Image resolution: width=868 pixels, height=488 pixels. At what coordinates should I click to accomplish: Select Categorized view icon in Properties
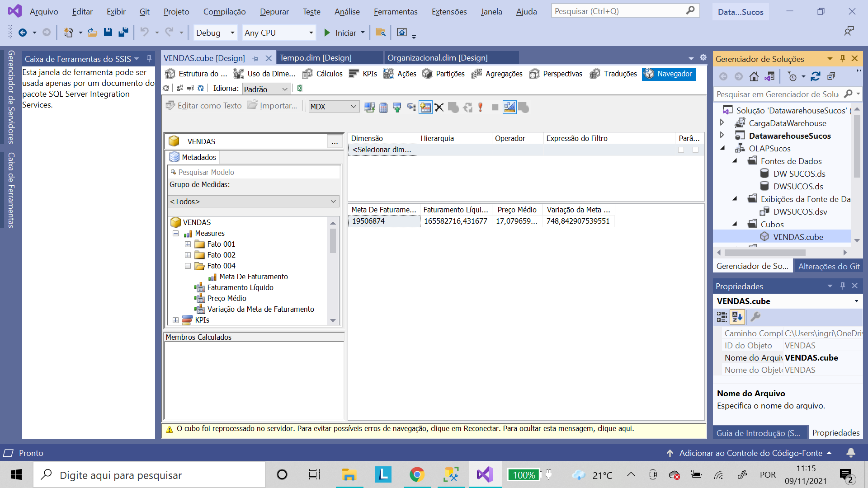[722, 317]
